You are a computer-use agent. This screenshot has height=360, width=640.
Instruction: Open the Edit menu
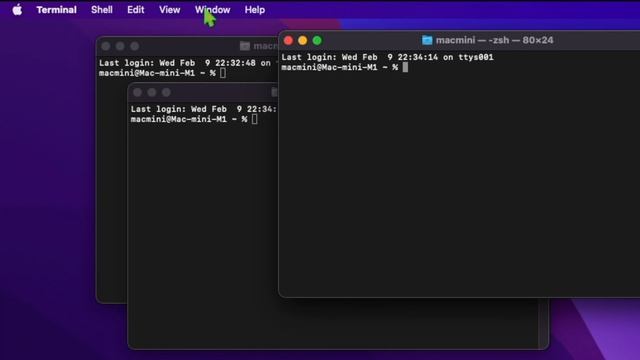tap(136, 10)
